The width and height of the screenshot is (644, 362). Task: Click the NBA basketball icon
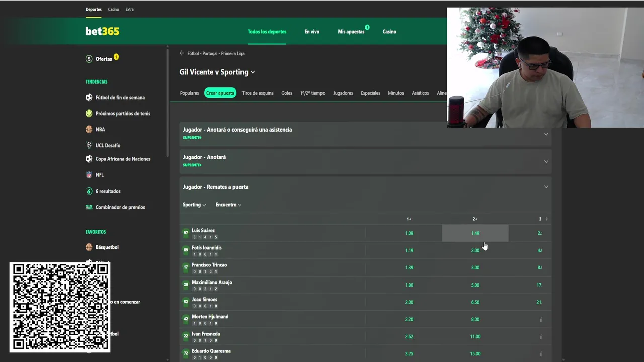(89, 129)
